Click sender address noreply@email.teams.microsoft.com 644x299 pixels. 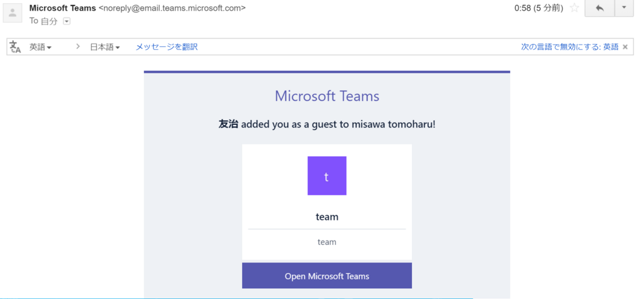172,8
